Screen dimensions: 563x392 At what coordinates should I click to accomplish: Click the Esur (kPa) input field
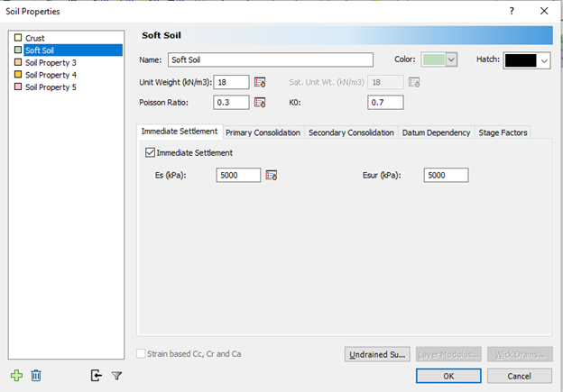pos(446,175)
